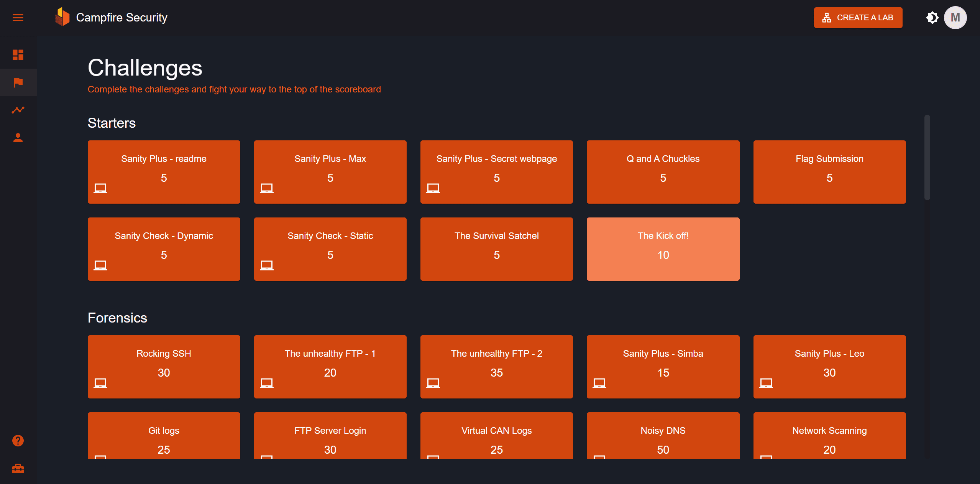Open the dashboard from the sidebar

18,55
